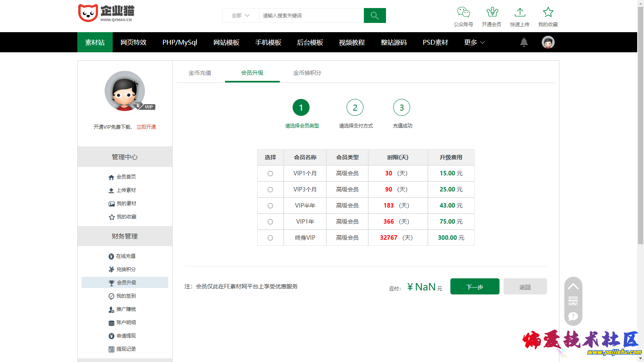Open my favorites star icon in header
The image size is (644, 362).
point(548,12)
